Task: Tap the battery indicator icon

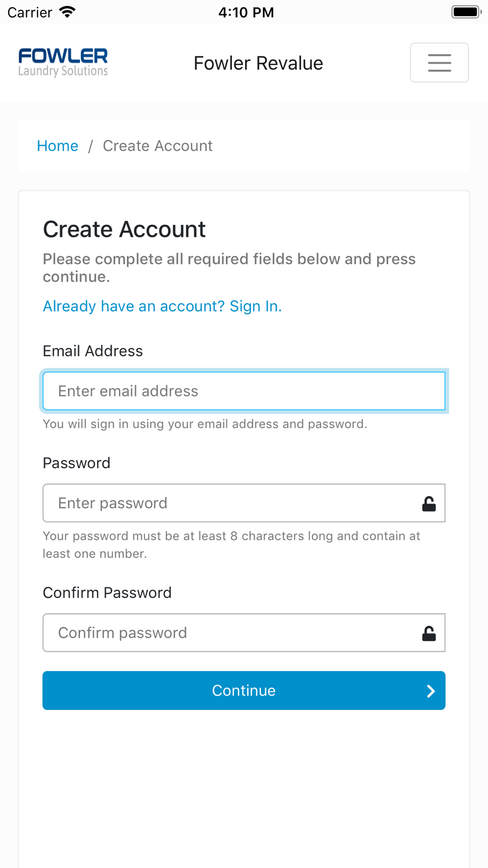Action: (x=467, y=12)
